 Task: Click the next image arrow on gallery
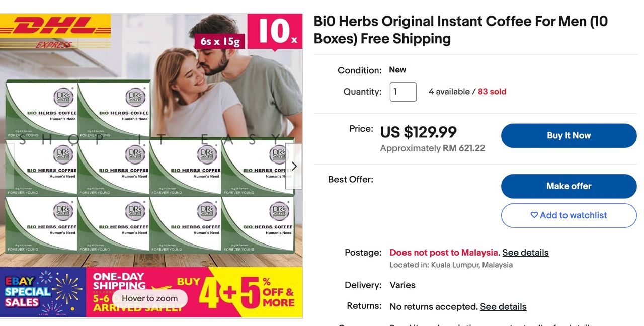[x=294, y=166]
